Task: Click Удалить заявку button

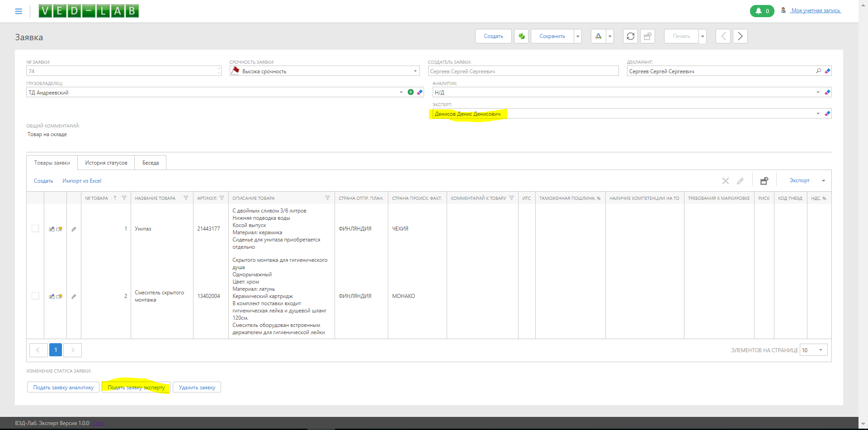Action: pos(197,387)
